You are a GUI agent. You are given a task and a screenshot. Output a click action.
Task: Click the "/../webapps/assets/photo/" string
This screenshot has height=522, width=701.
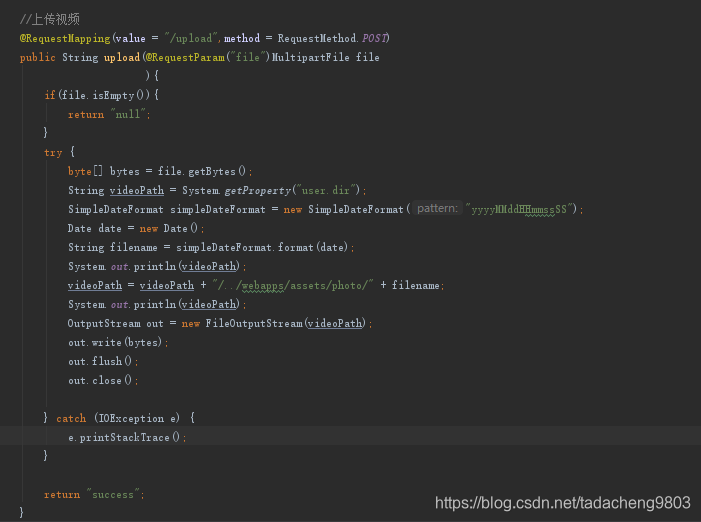click(x=293, y=285)
